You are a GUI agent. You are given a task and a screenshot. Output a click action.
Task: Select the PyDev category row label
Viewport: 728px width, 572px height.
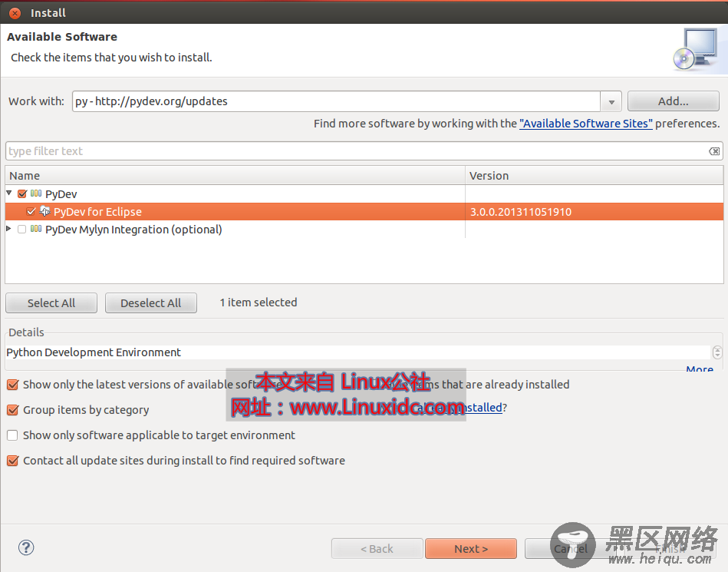(61, 194)
